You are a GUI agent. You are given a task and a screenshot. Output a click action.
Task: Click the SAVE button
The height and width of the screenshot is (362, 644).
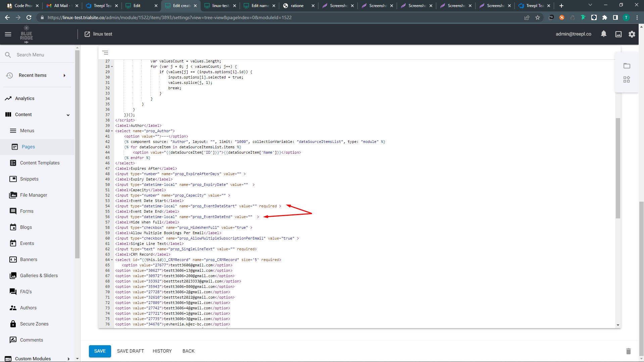(100, 351)
